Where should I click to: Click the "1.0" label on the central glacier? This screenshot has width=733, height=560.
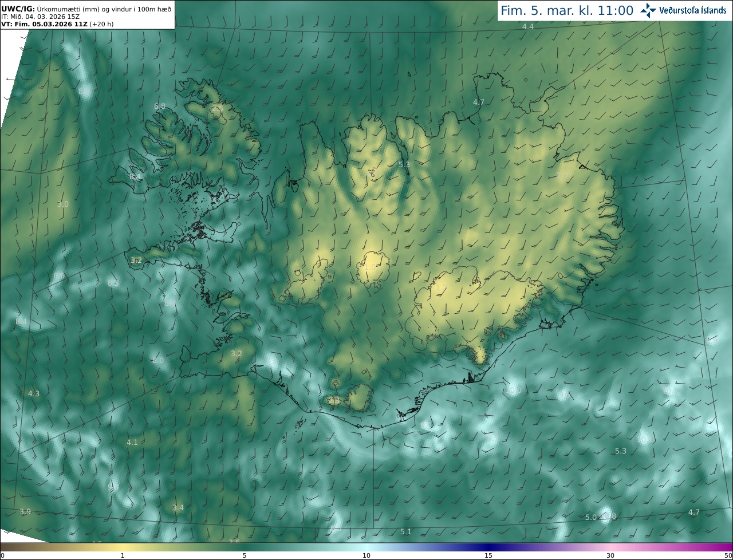click(x=371, y=267)
